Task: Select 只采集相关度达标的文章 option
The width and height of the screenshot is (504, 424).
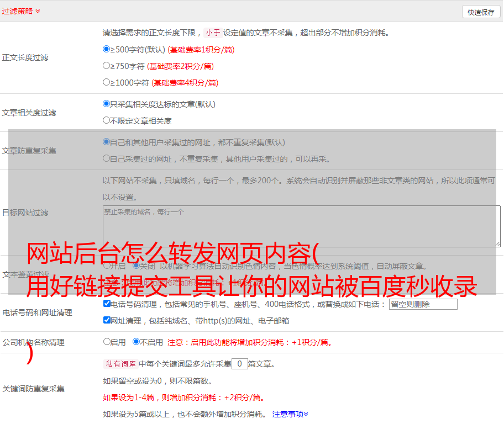Action: tap(107, 104)
